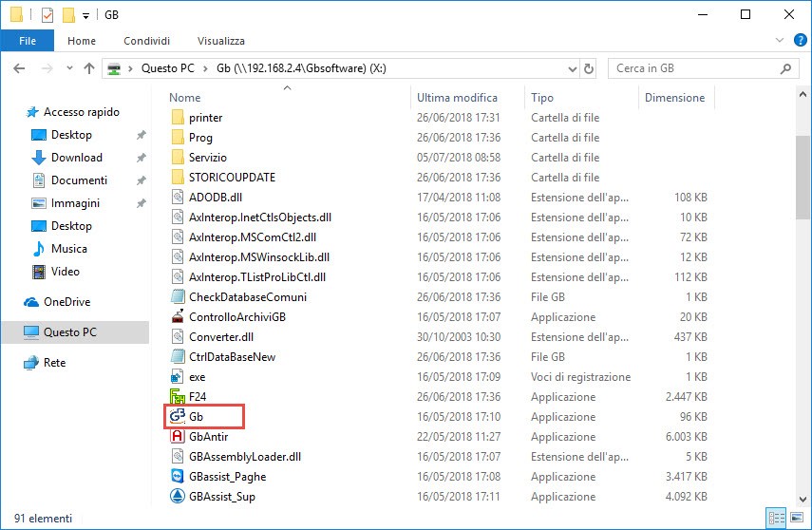812x530 pixels.
Task: Select the AxInterop.MSWinsockLib.dll file name
Action: pos(259,257)
